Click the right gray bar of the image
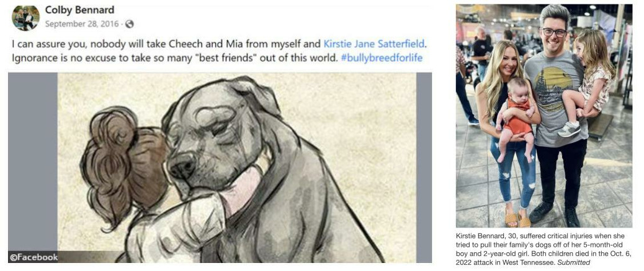The image size is (644, 271). 424,168
